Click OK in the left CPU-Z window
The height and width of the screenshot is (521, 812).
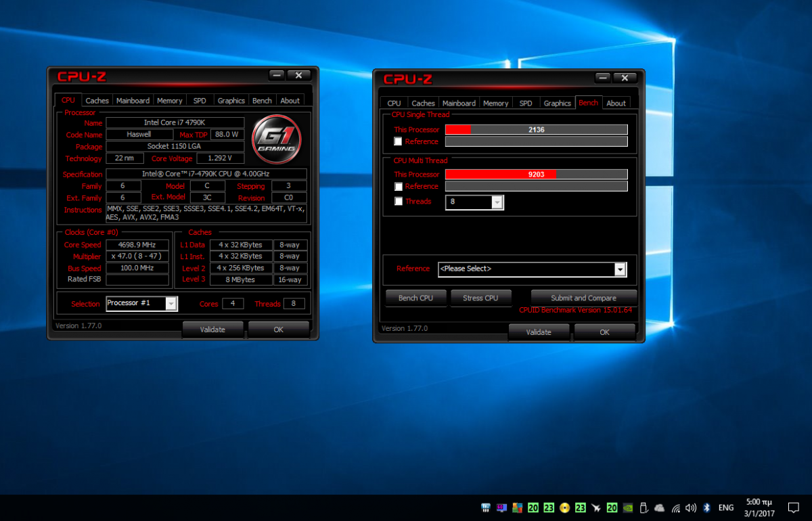coord(278,330)
